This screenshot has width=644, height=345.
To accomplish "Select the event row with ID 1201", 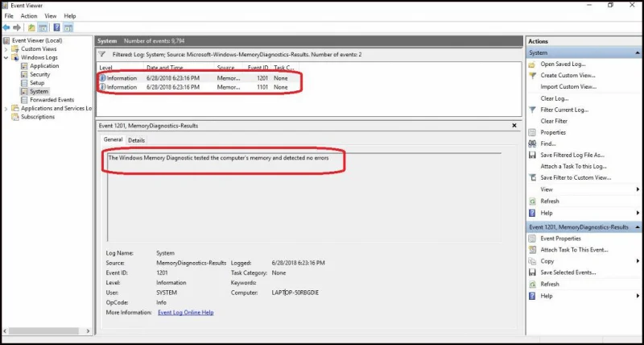I will click(x=198, y=78).
